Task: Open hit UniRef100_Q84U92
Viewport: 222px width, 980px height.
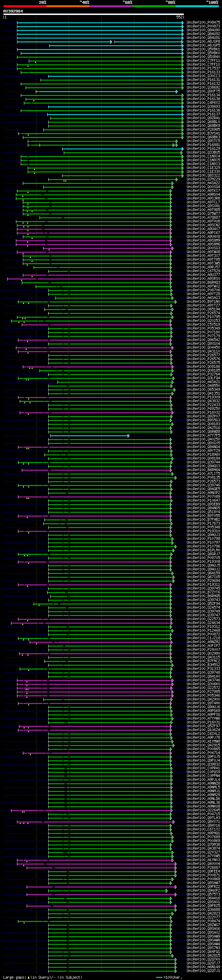Action: tap(203, 34)
